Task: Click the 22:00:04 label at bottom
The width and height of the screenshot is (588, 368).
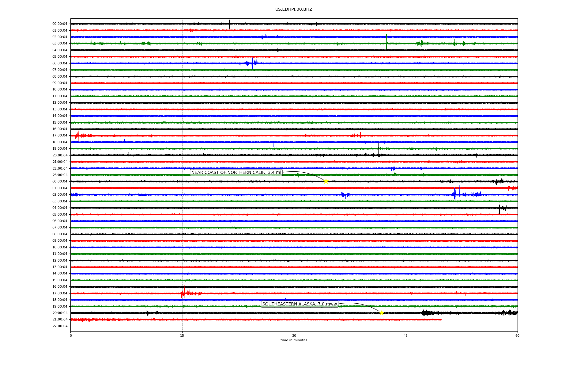Action: coord(60,326)
